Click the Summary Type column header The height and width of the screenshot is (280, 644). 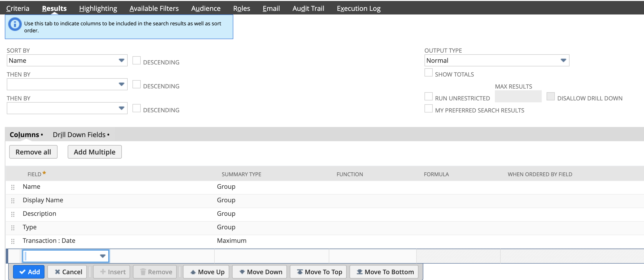[241, 175]
